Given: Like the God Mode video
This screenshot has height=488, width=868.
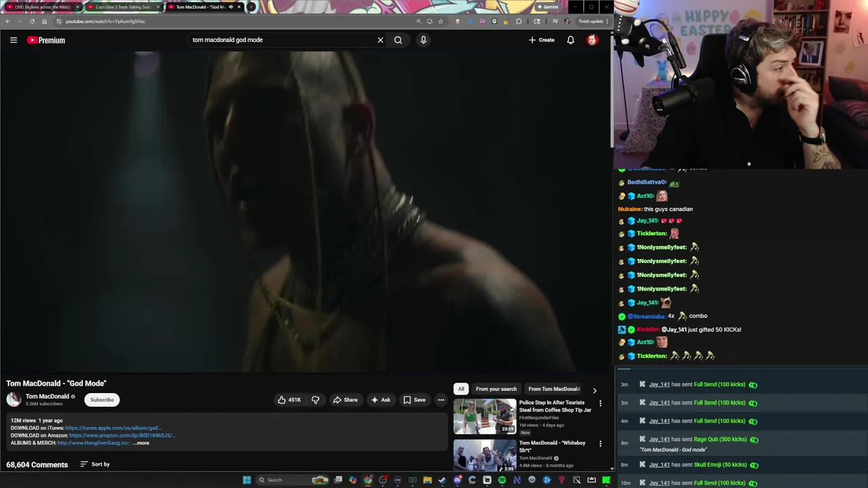Looking at the screenshot, I should click(x=290, y=400).
